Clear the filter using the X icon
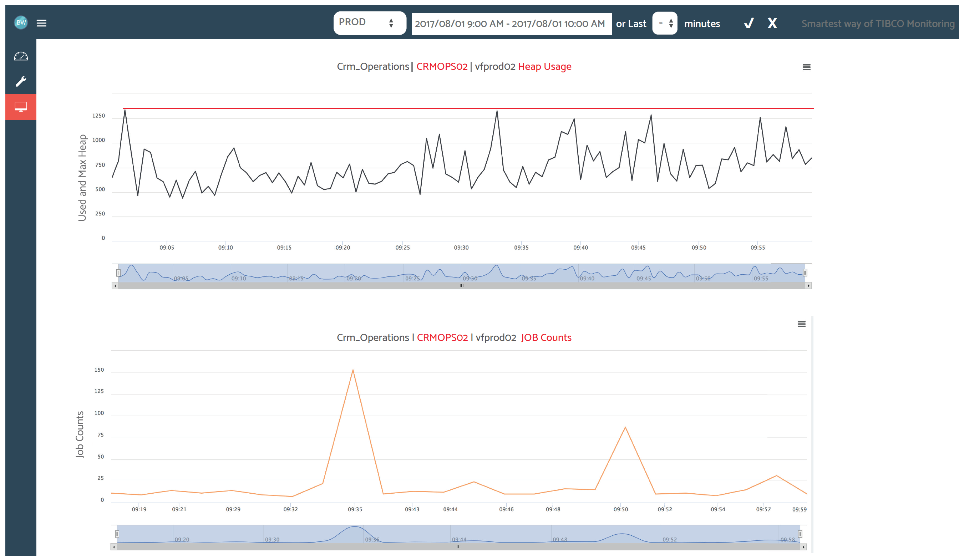964x560 pixels. click(772, 23)
